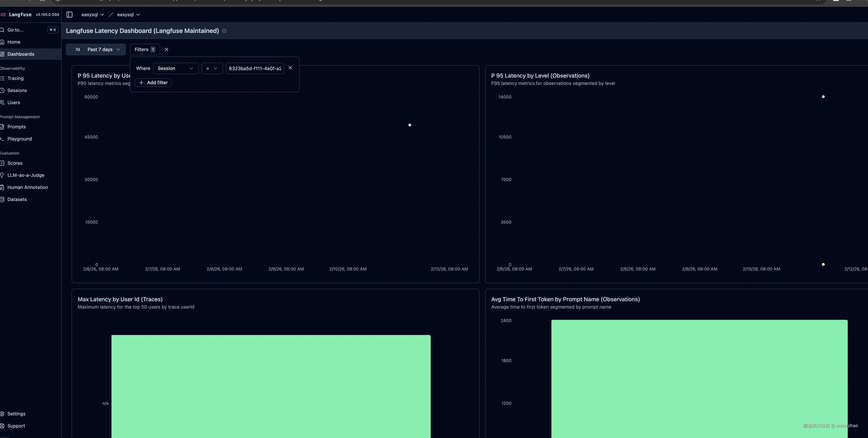This screenshot has width=868, height=438.
Task: Click the green data point in P95 Latency by User chart
Action: (x=410, y=125)
